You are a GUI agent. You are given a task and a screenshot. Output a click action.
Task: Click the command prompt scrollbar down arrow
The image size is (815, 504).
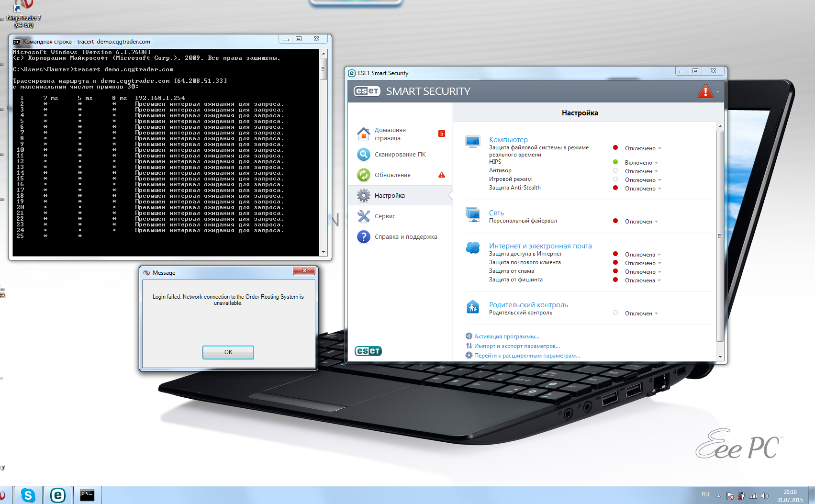click(324, 252)
